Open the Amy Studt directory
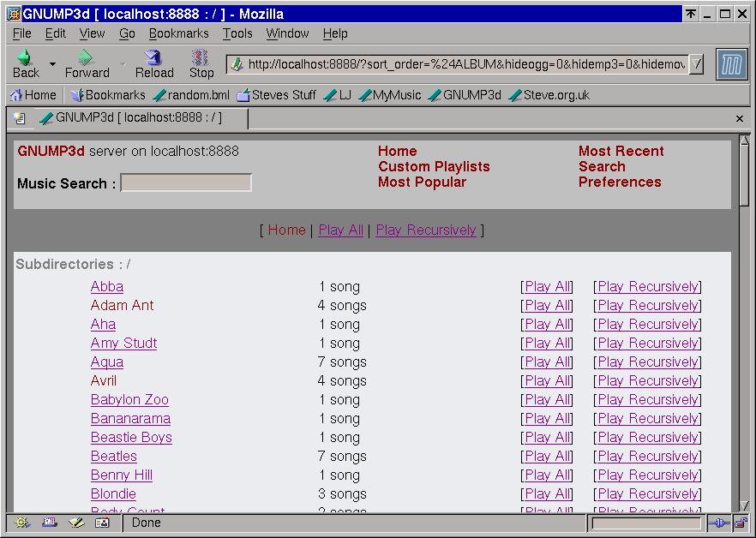 coord(124,343)
